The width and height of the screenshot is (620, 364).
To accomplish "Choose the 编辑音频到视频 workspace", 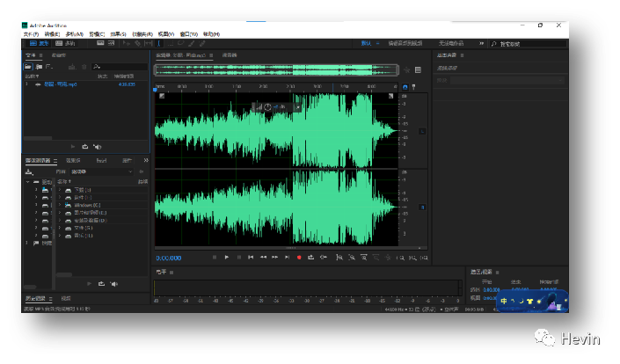I will [x=405, y=43].
